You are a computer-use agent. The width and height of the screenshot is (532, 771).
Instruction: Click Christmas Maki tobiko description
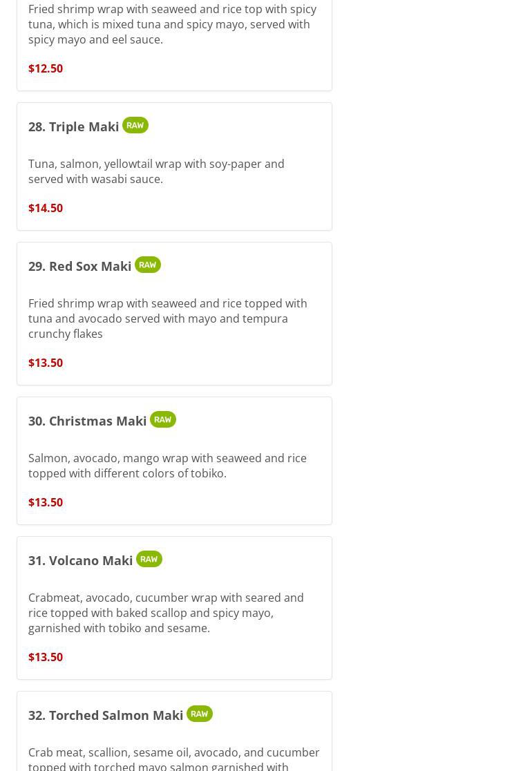click(167, 466)
